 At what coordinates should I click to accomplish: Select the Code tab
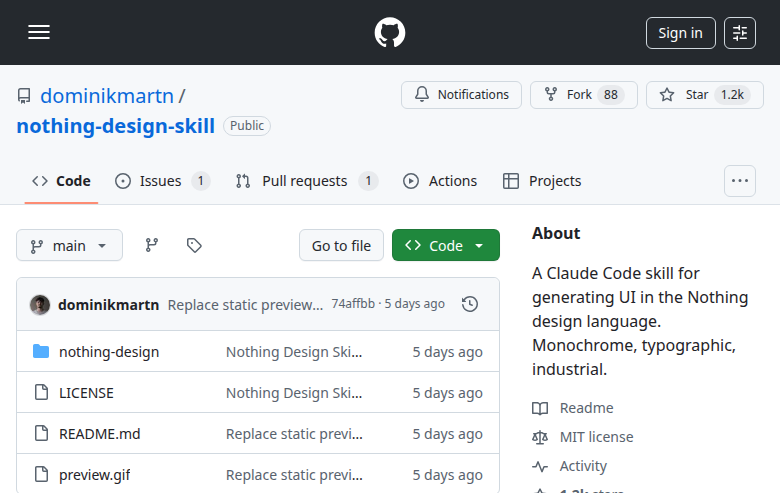pos(61,181)
